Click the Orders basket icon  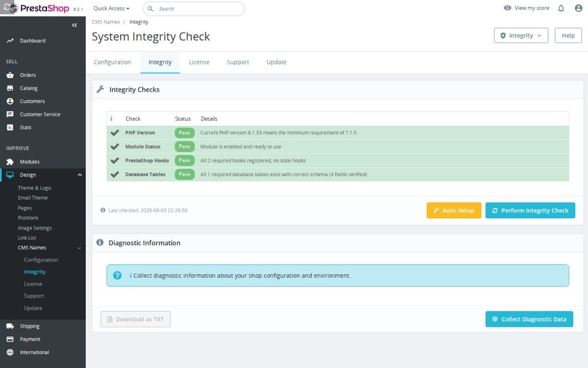(10, 75)
